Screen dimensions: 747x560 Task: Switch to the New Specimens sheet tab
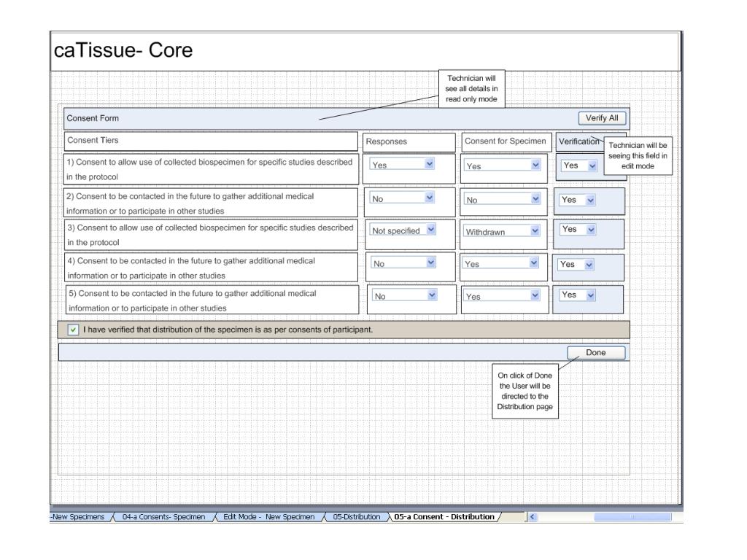point(80,517)
